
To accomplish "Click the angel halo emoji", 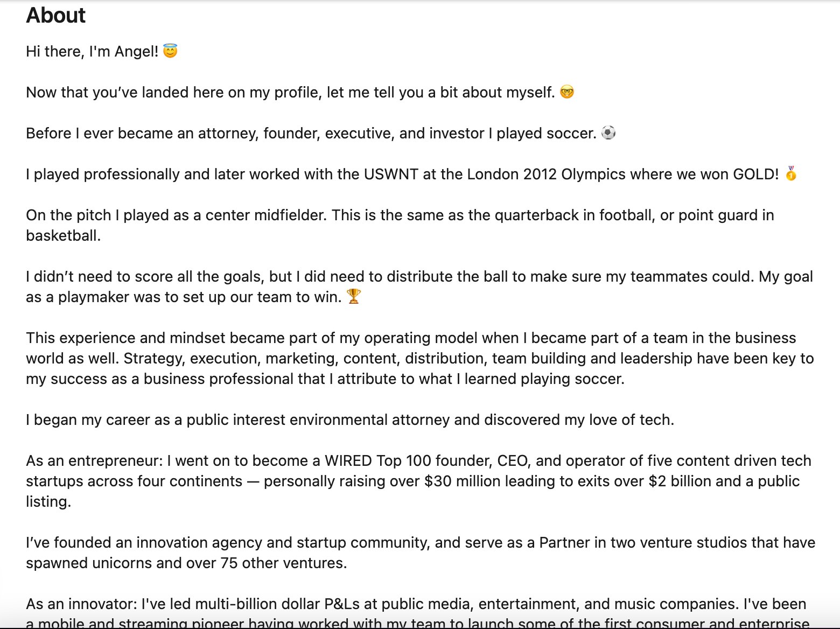I will (170, 51).
